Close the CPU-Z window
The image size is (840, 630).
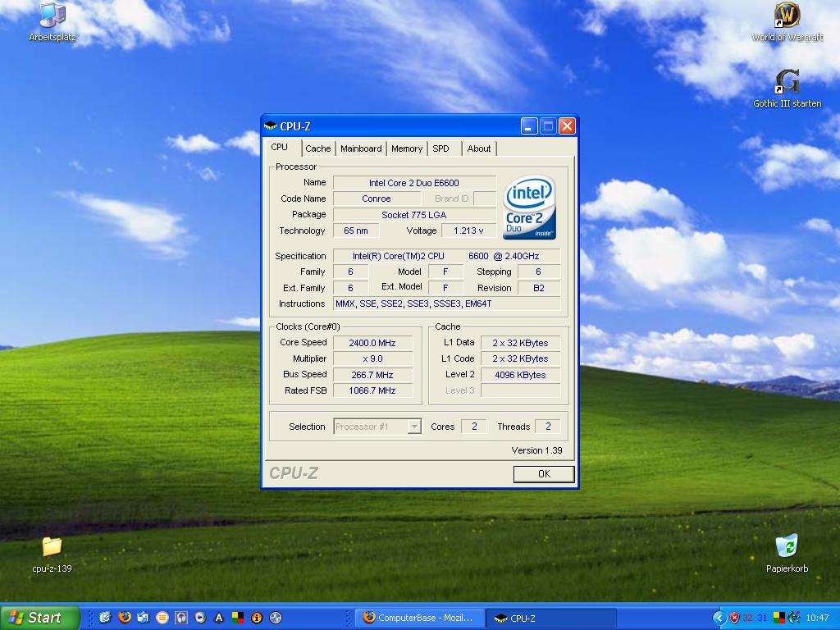coord(567,126)
